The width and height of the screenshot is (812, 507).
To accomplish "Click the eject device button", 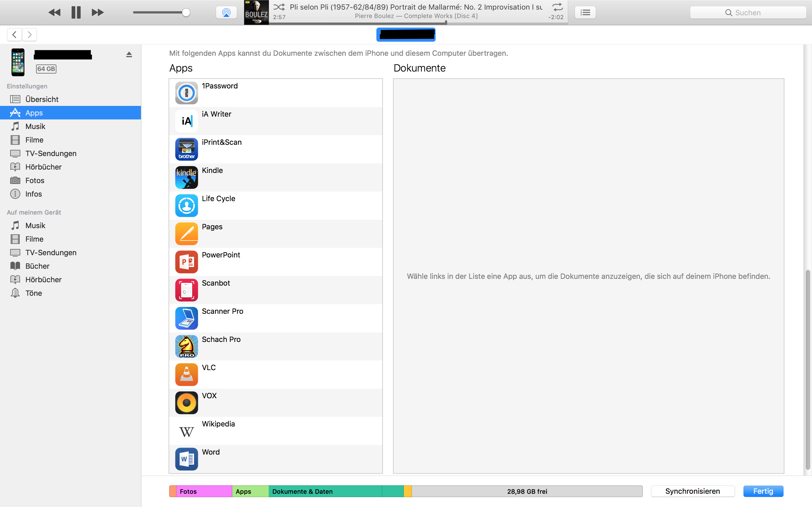I will (130, 55).
